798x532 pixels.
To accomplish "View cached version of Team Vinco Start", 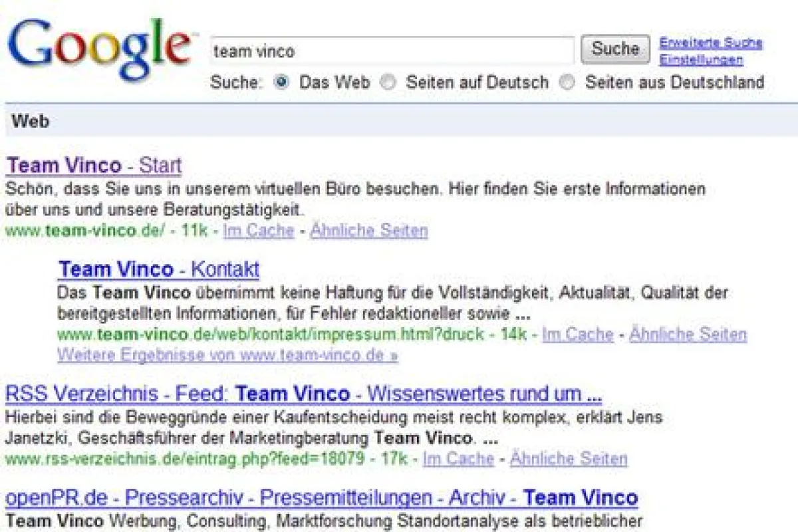I will point(258,231).
